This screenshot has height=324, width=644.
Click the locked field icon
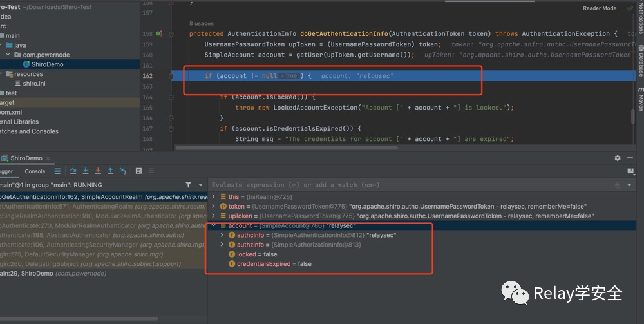(x=232, y=254)
